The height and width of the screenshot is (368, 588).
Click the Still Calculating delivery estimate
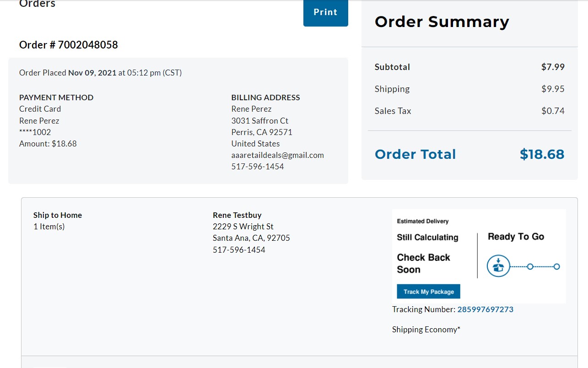(427, 238)
